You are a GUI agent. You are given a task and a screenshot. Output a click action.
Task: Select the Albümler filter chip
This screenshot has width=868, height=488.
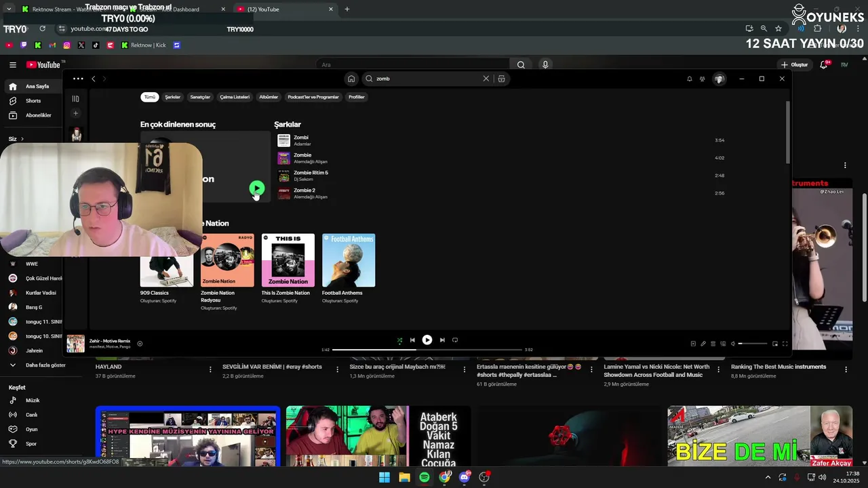269,97
